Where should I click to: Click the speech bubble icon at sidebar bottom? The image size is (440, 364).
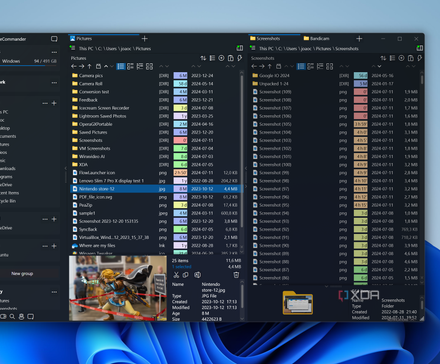pos(31,316)
